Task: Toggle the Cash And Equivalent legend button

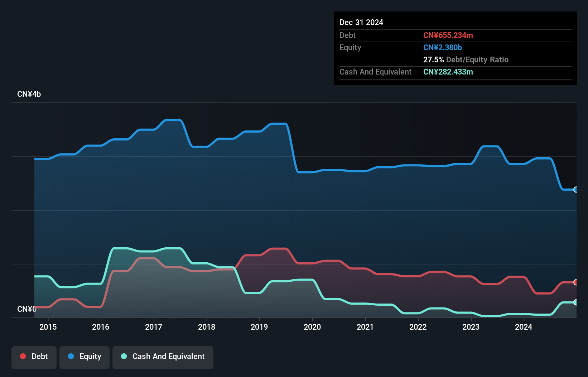Action: [x=163, y=357]
